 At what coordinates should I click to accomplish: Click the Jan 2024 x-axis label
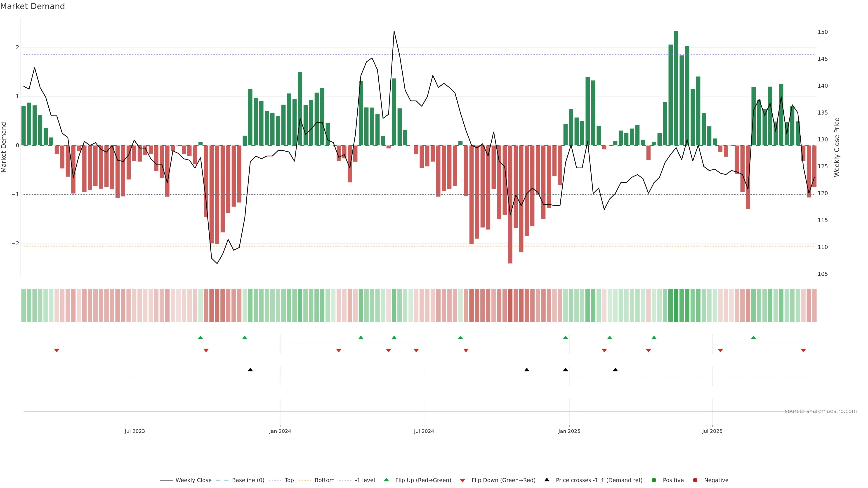click(x=280, y=431)
